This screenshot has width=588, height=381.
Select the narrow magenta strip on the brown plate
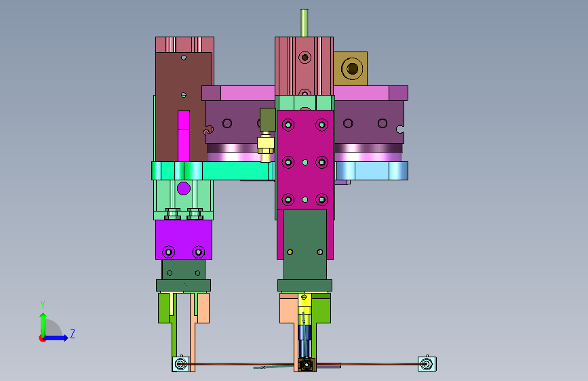click(x=184, y=136)
